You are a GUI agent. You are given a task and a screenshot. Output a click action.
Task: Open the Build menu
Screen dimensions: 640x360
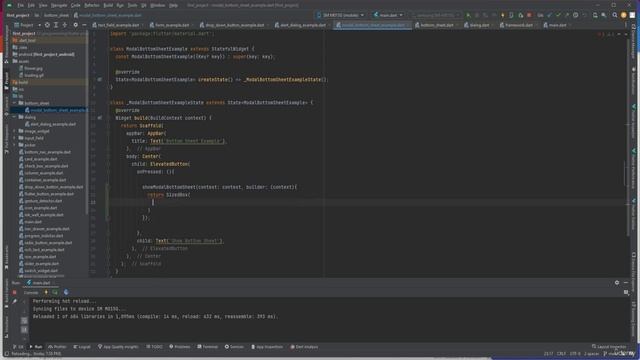108,5
